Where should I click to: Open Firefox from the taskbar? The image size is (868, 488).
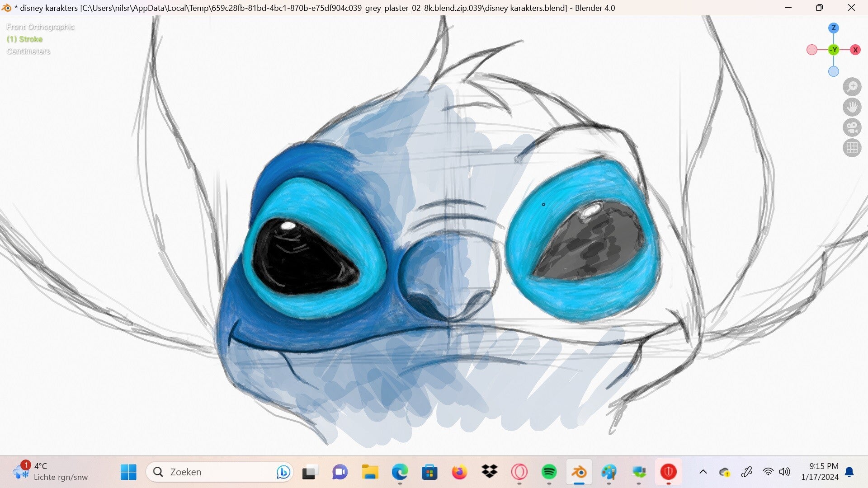pos(459,472)
